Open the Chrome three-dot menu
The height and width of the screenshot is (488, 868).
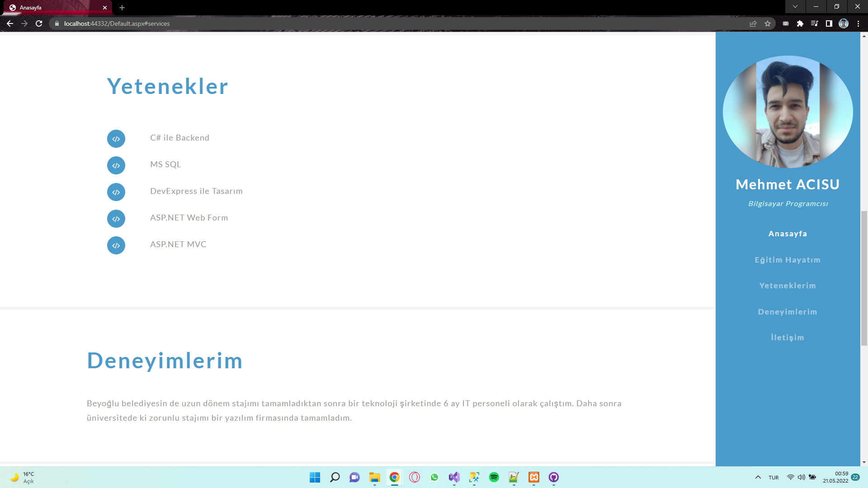[x=858, y=23]
